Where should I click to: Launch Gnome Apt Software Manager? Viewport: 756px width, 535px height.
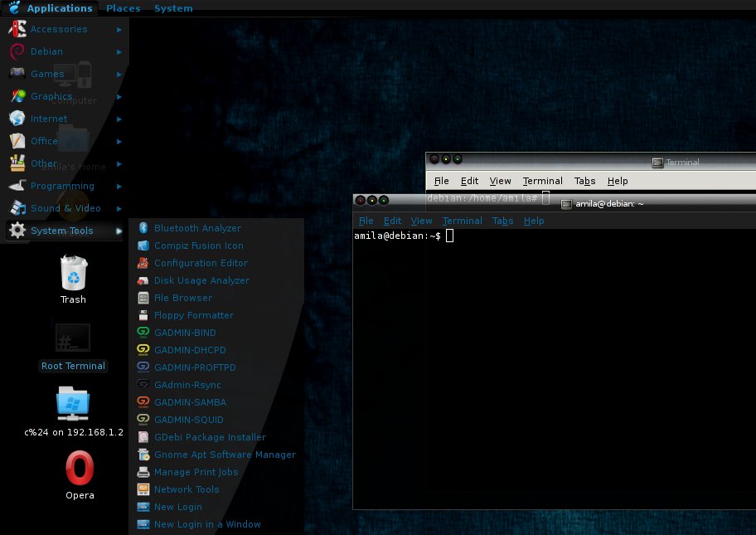coord(225,455)
